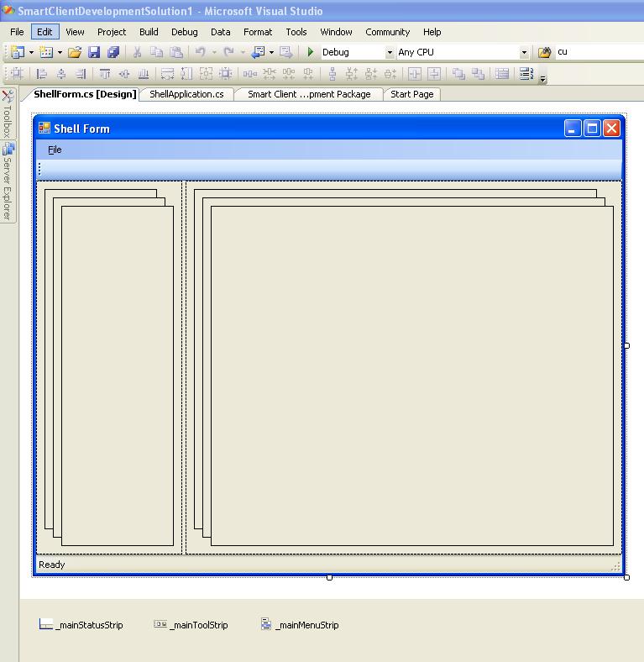Click the Align Bottoms icon
The image size is (644, 662).
pos(144,74)
